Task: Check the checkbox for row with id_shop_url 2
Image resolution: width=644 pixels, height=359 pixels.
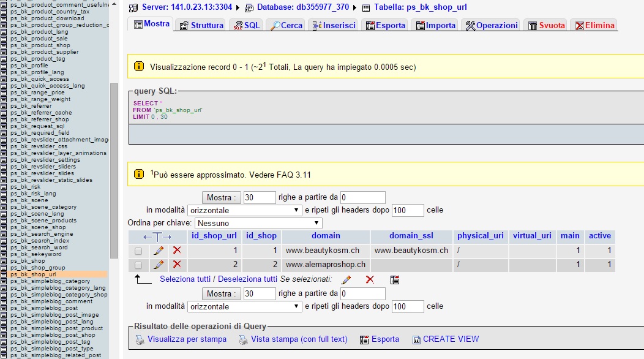Action: 138,265
